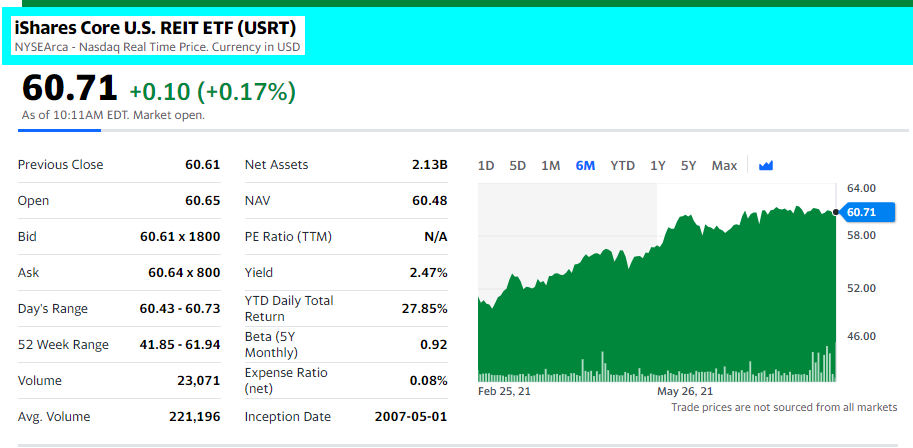
Task: Click the 'As of 10:11AM EDT' timestamp
Action: 113,115
